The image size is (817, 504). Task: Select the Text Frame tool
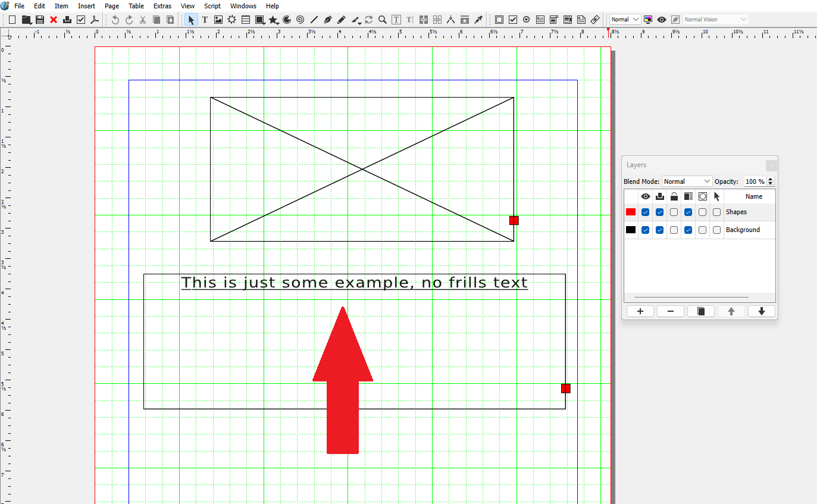205,20
